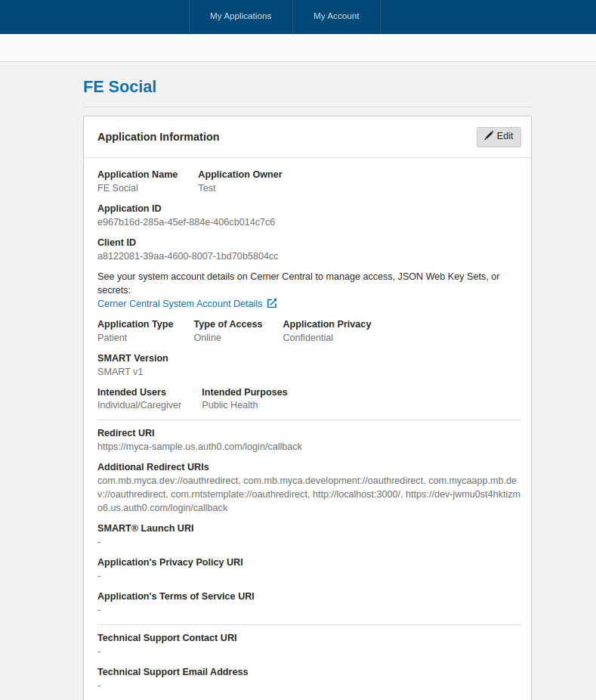Go to the My Account menu item
Image resolution: width=596 pixels, height=700 pixels.
(x=336, y=16)
